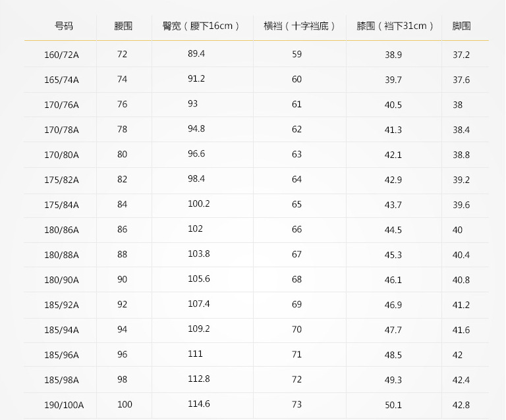
Task: Select the 114.6 hip width cell
Action: (x=198, y=404)
